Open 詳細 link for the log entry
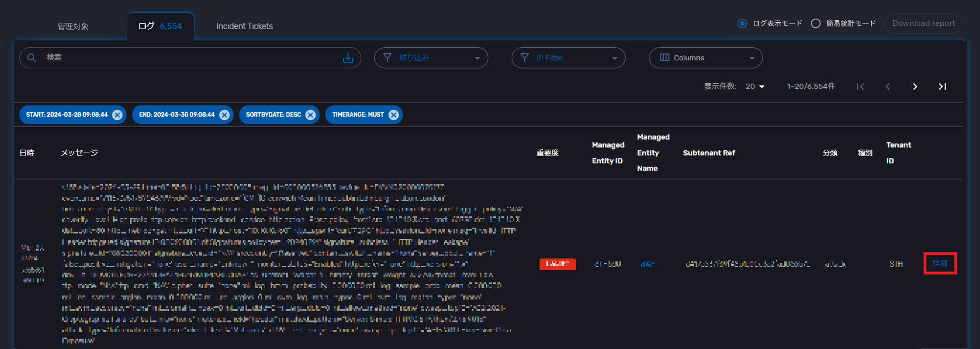 tap(940, 263)
